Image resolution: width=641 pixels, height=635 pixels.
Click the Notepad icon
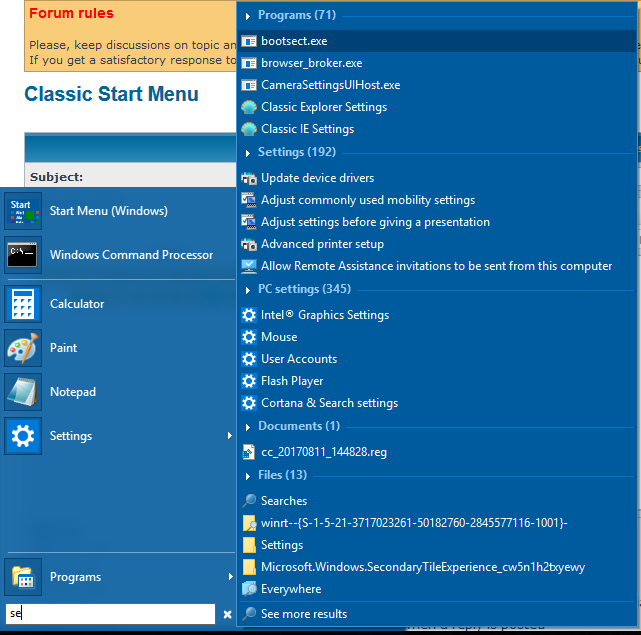tap(23, 392)
